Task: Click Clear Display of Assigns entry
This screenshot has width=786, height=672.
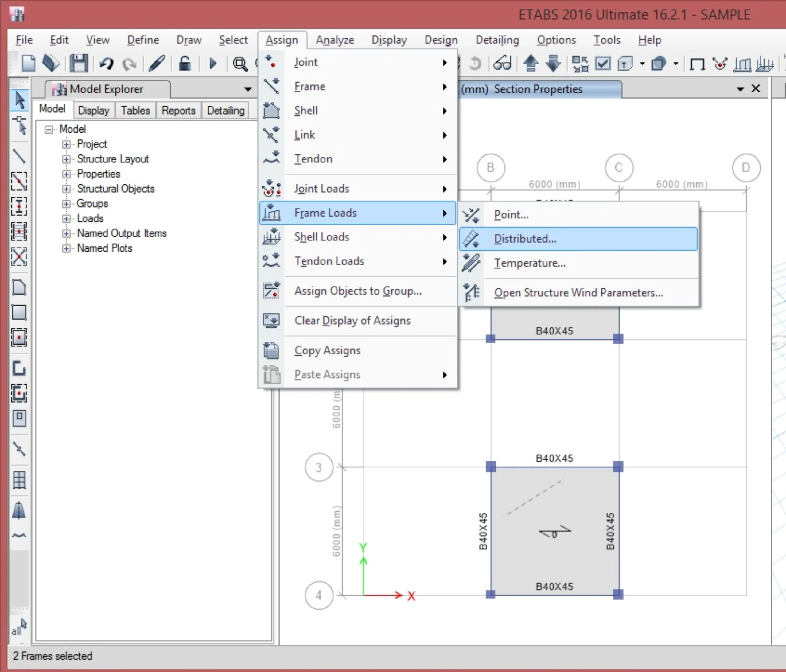Action: pos(352,321)
